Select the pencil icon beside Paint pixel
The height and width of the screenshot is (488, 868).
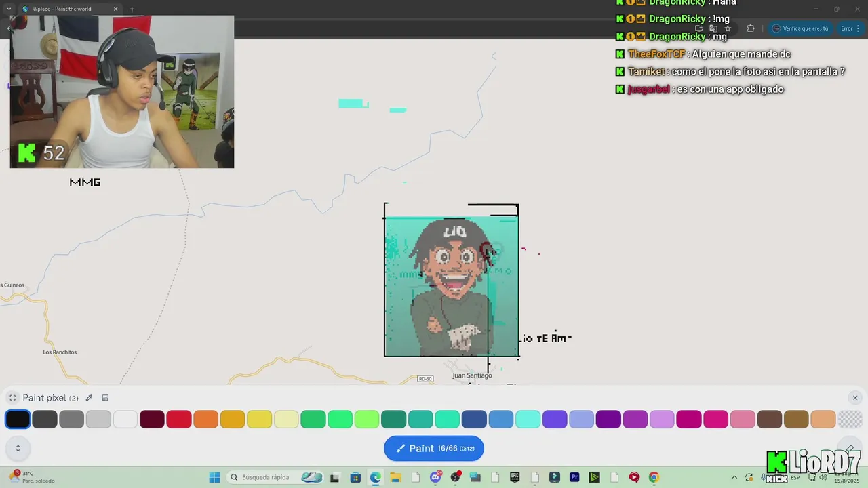coord(89,398)
